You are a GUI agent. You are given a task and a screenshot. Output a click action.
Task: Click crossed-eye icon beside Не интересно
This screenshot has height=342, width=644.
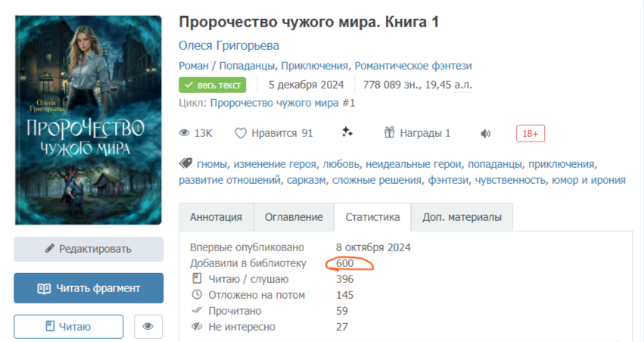pyautogui.click(x=197, y=326)
